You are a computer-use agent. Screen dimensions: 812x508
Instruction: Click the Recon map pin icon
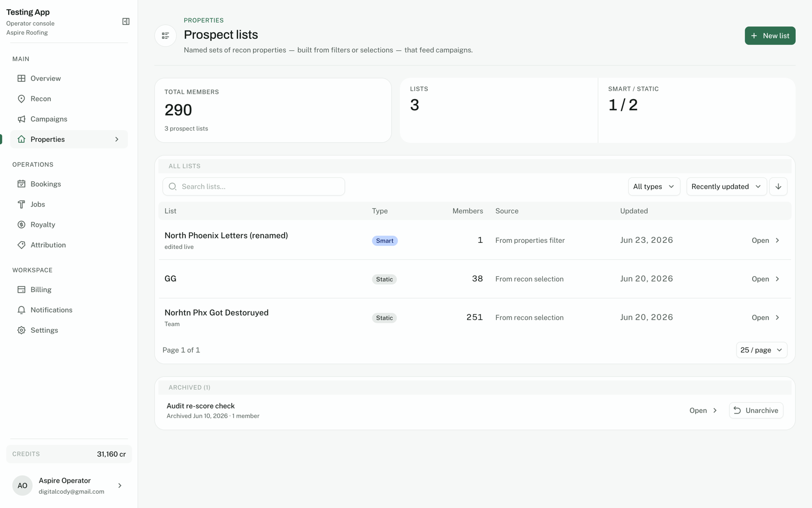coord(21,99)
